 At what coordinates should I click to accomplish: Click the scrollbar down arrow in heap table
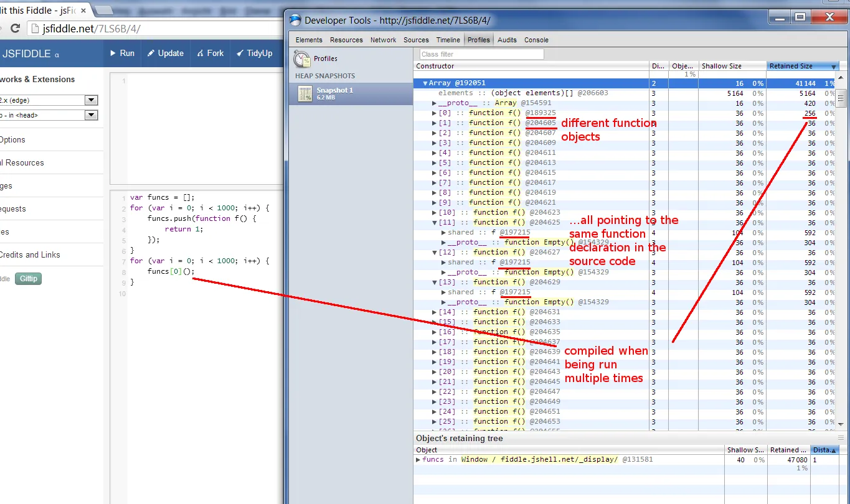point(841,424)
